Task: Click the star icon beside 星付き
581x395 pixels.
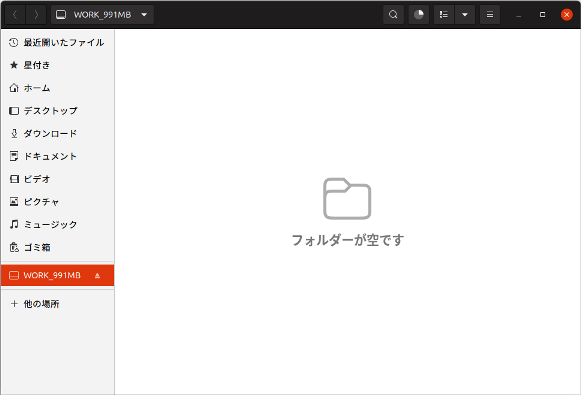Action: click(14, 65)
